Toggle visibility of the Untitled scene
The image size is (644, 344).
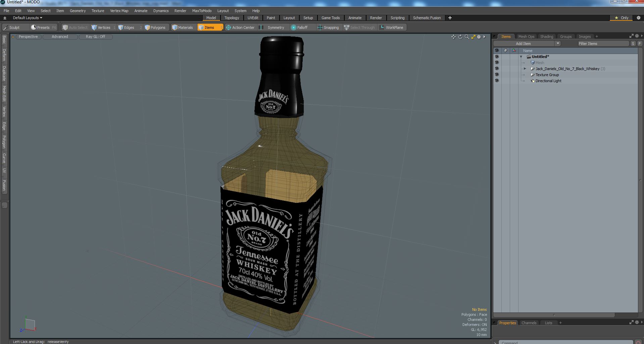[x=497, y=57]
